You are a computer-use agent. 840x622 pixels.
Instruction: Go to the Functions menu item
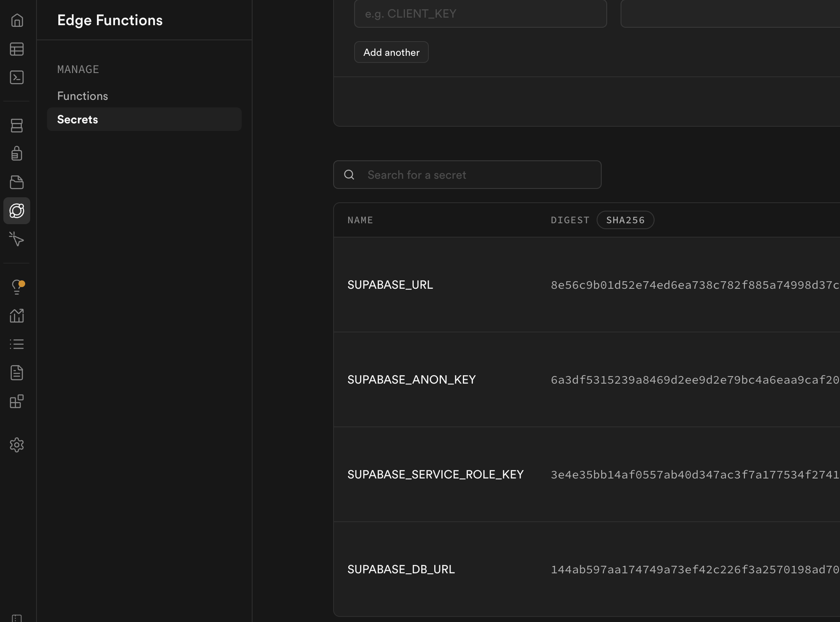[x=83, y=96]
